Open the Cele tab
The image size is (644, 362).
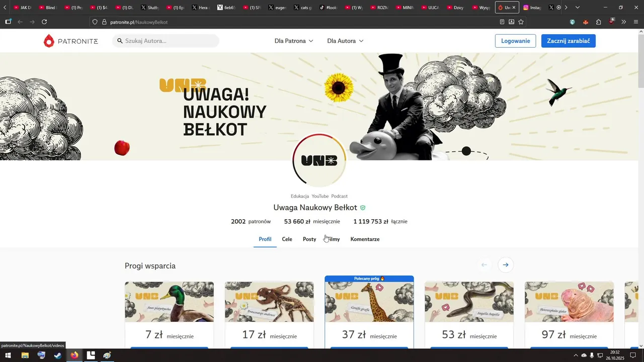coord(287,239)
